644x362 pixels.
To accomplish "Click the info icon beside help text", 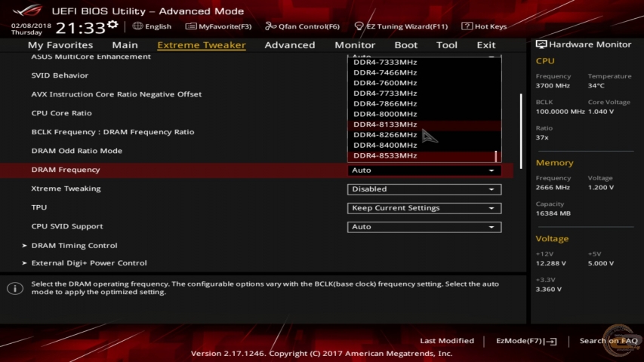I will [x=15, y=288].
